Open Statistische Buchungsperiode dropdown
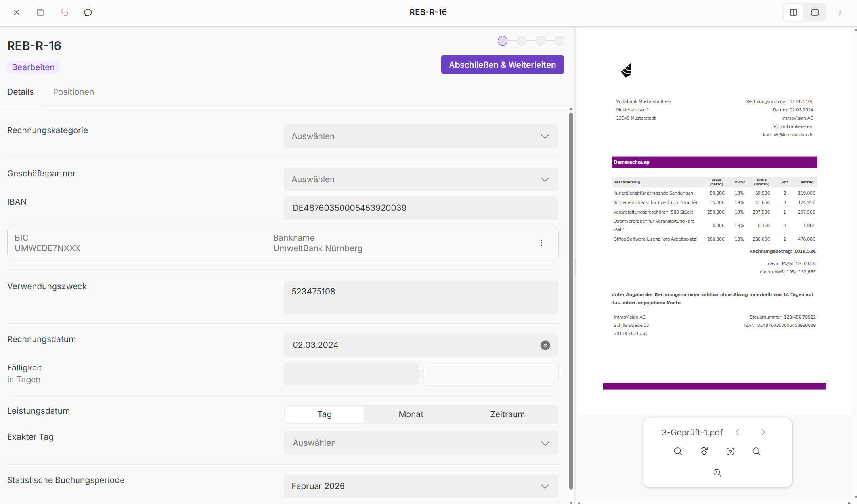The height and width of the screenshot is (504, 857). coord(421,486)
